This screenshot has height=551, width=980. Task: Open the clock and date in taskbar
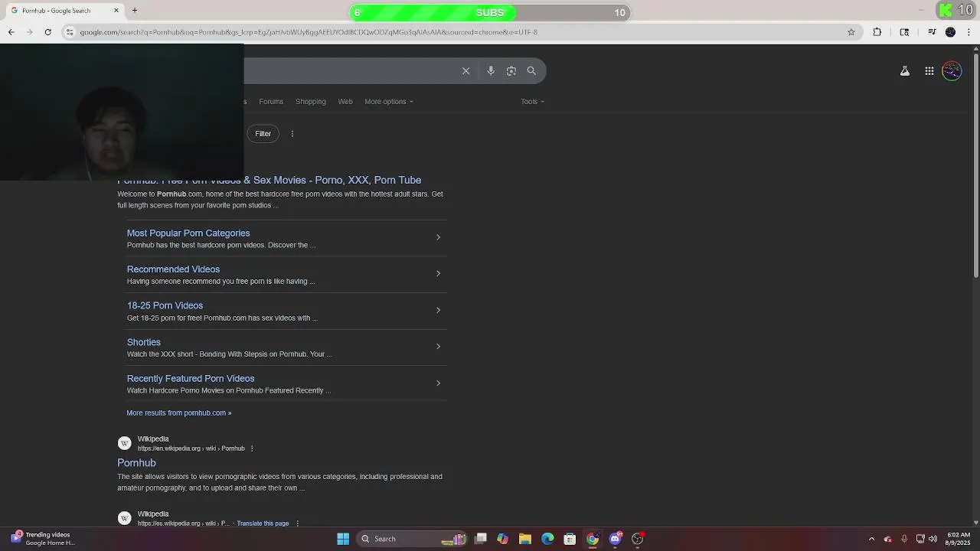click(959, 539)
